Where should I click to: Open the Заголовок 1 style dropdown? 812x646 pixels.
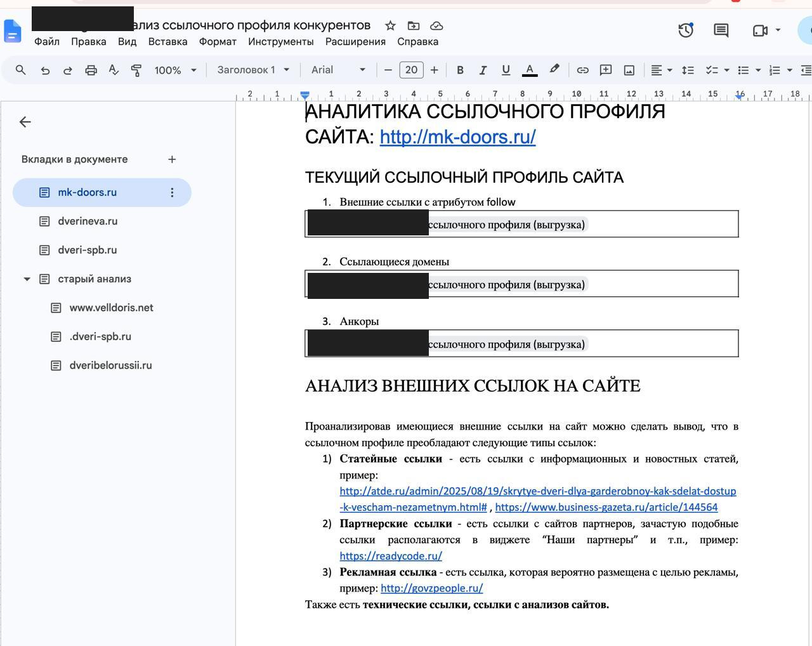(253, 70)
